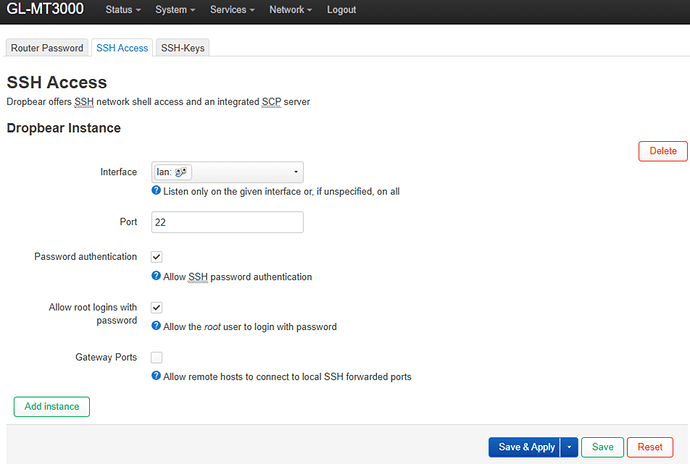Switch to the Router Password tab
The height and width of the screenshot is (464, 690).
click(x=47, y=48)
